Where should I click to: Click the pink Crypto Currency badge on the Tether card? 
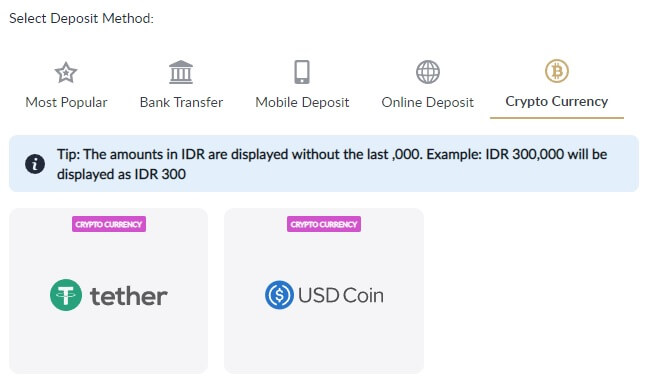tap(109, 224)
